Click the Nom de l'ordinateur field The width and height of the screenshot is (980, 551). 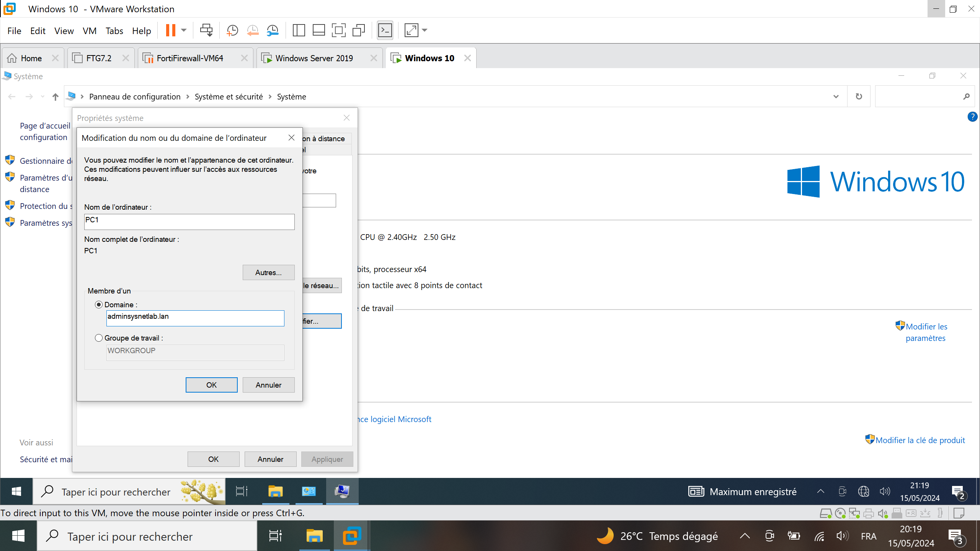pyautogui.click(x=189, y=222)
